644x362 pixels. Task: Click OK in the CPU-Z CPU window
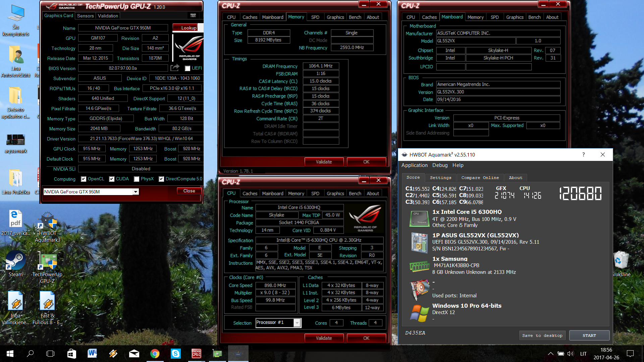tap(366, 338)
